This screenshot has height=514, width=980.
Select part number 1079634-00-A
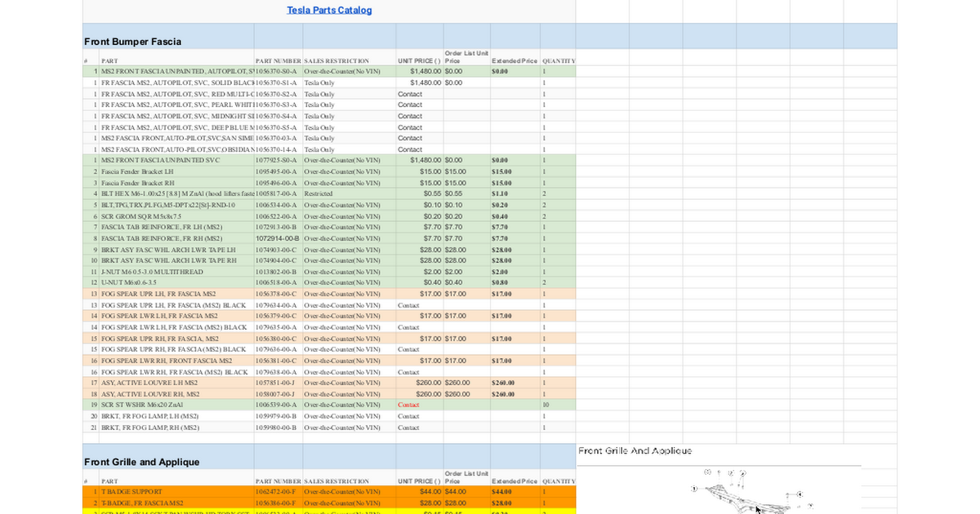coord(278,305)
